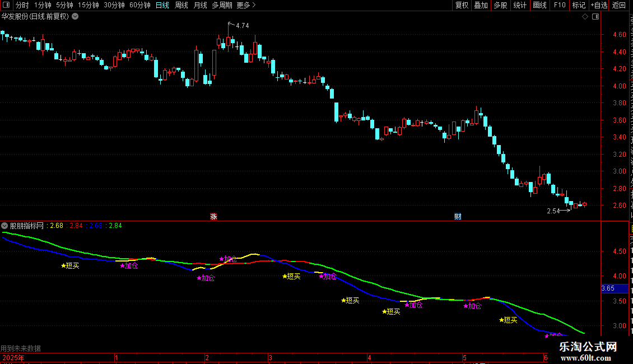Add stock via +自选 button
The width and height of the screenshot is (633, 364).
click(x=599, y=5)
